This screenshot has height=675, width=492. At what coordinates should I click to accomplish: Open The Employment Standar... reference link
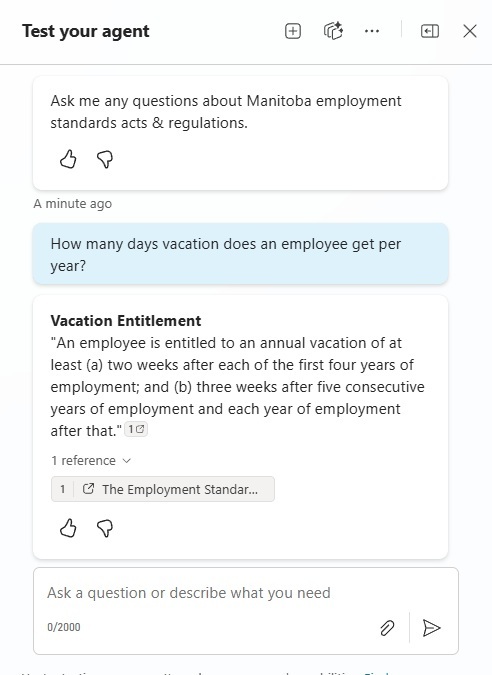[163, 489]
